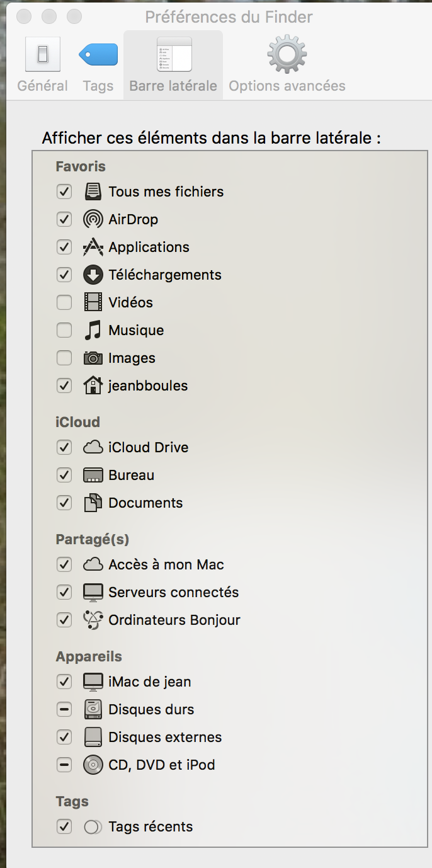
Task: Click the Disques durs hard drive icon
Action: click(x=93, y=709)
